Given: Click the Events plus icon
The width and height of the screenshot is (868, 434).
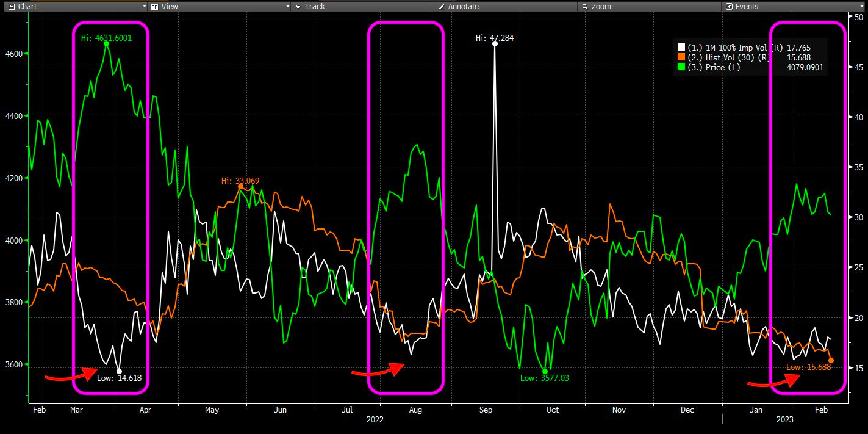Looking at the screenshot, I should click(x=728, y=6).
